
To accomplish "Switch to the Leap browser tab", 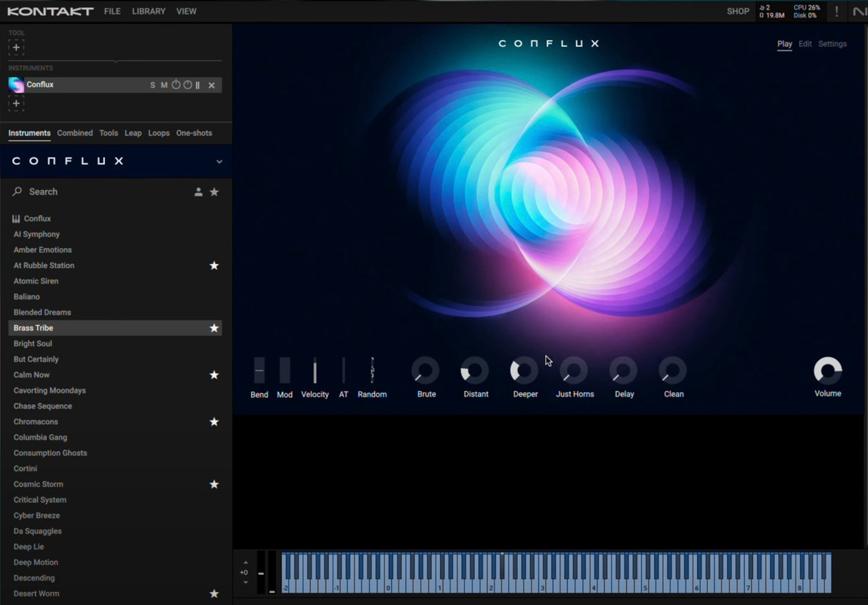I will click(133, 133).
